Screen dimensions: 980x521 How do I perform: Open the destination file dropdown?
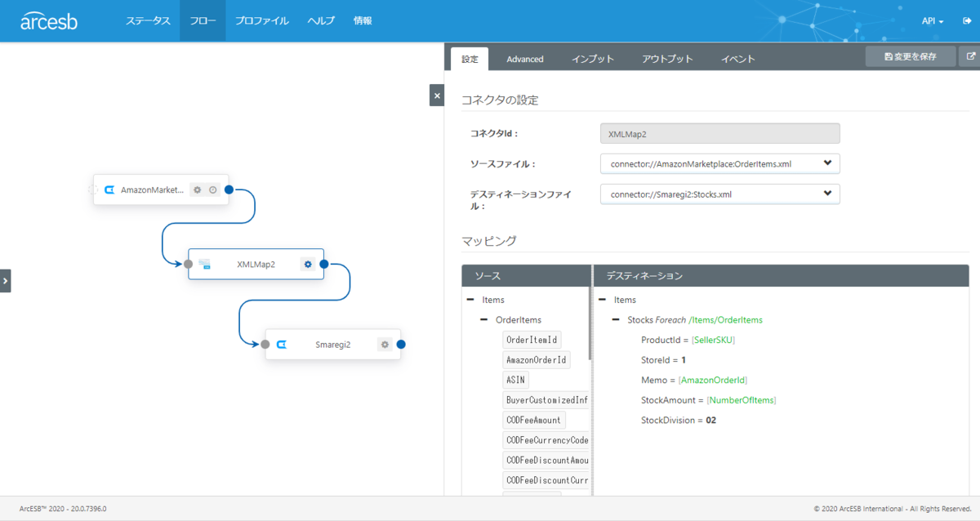[x=719, y=194]
